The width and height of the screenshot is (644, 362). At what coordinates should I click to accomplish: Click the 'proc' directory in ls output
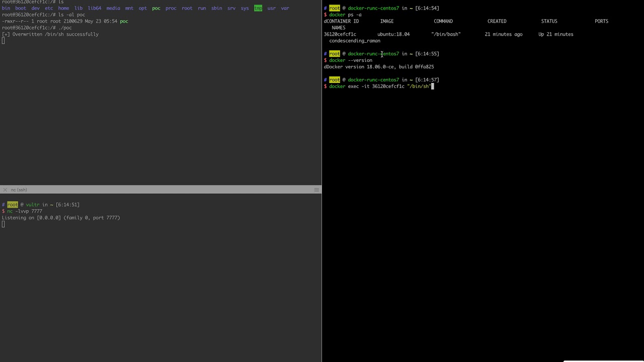(x=171, y=8)
